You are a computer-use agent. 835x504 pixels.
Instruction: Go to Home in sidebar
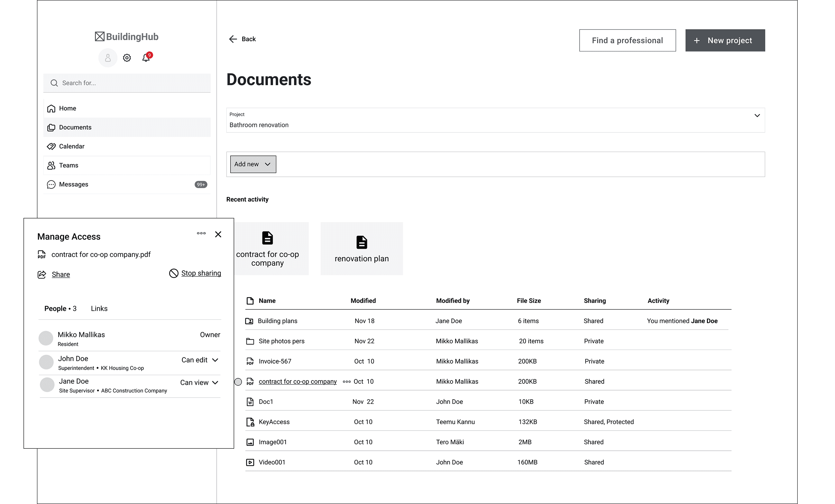pyautogui.click(x=127, y=108)
